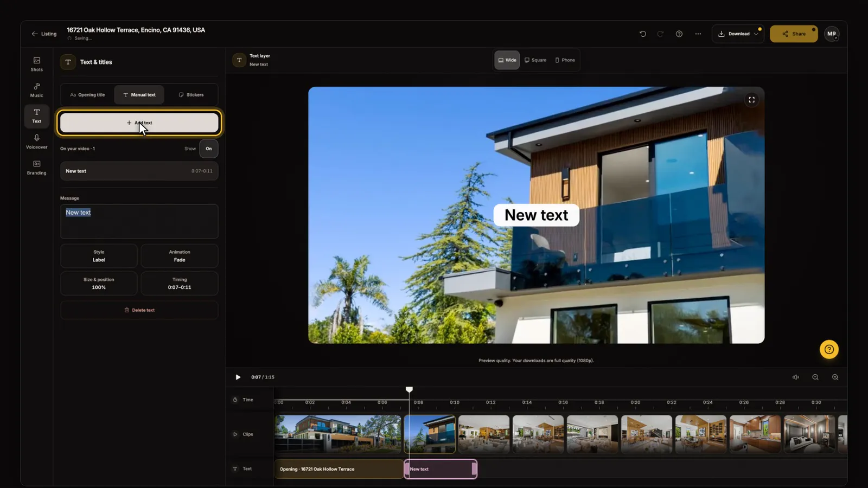Open the Branding panel in sidebar
Screen dimensions: 868x488
pyautogui.click(x=36, y=168)
